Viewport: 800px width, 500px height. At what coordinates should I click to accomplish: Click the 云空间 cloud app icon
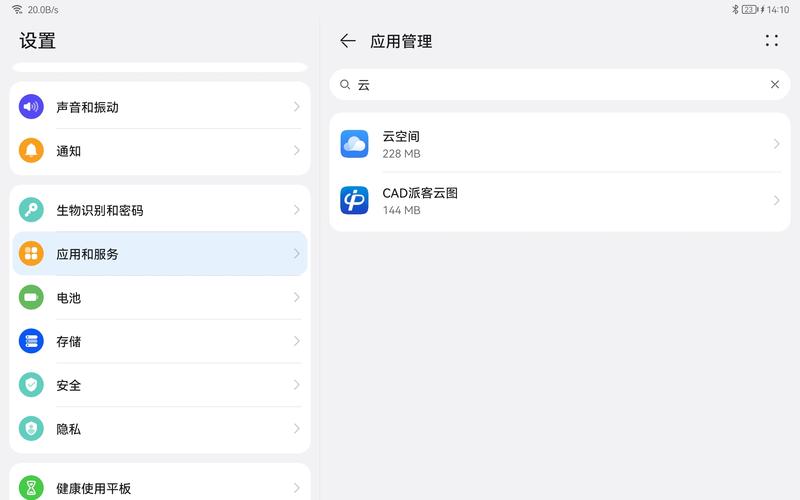pyautogui.click(x=354, y=144)
